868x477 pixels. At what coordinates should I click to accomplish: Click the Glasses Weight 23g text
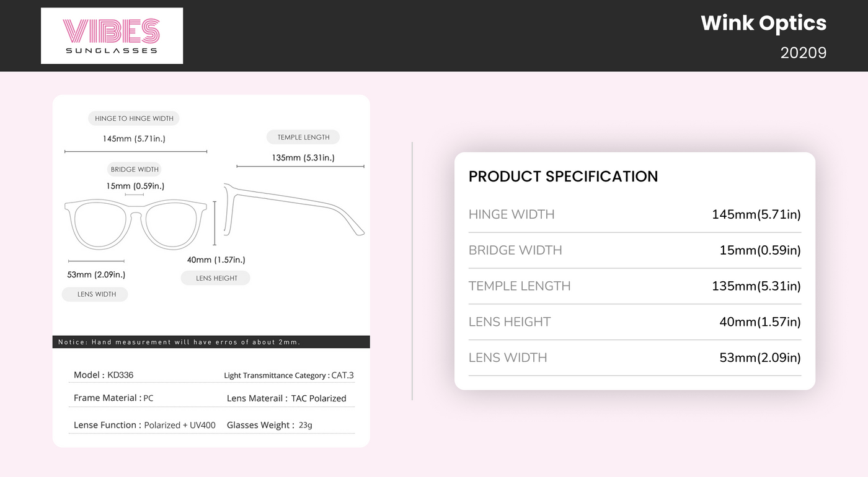(270, 425)
